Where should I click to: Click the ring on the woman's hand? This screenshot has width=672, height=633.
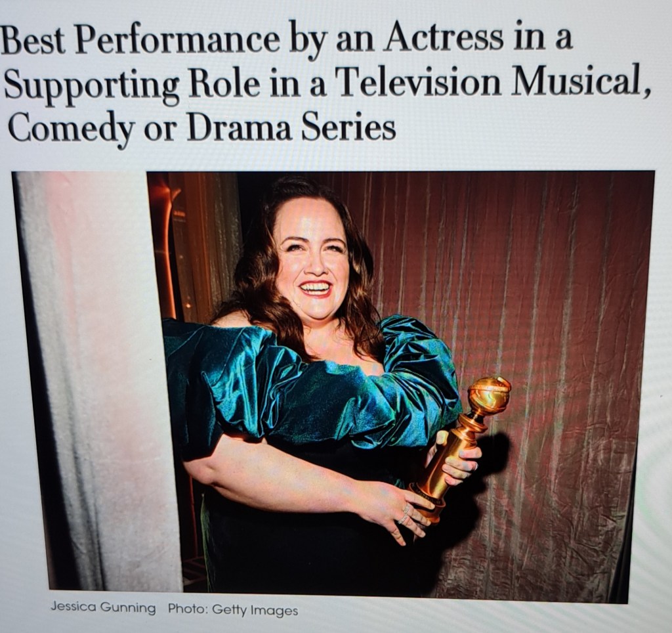point(404,513)
